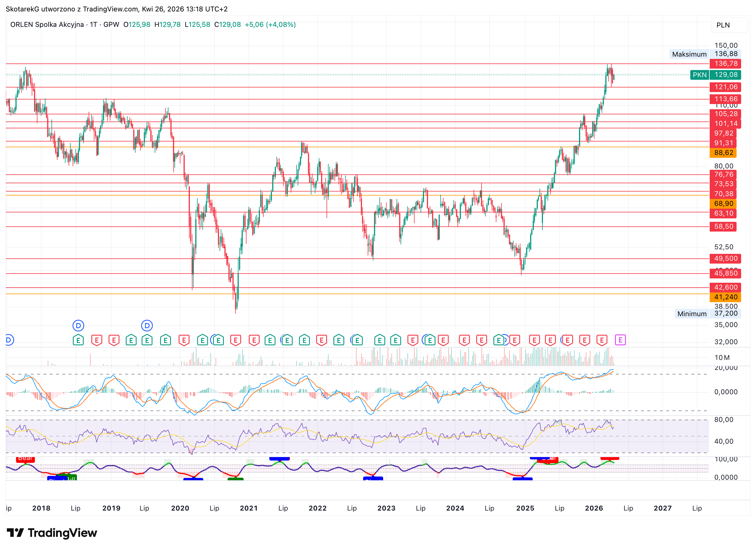Click the red level label 42,600
Image resolution: width=756 pixels, height=550 pixels.
point(725,287)
